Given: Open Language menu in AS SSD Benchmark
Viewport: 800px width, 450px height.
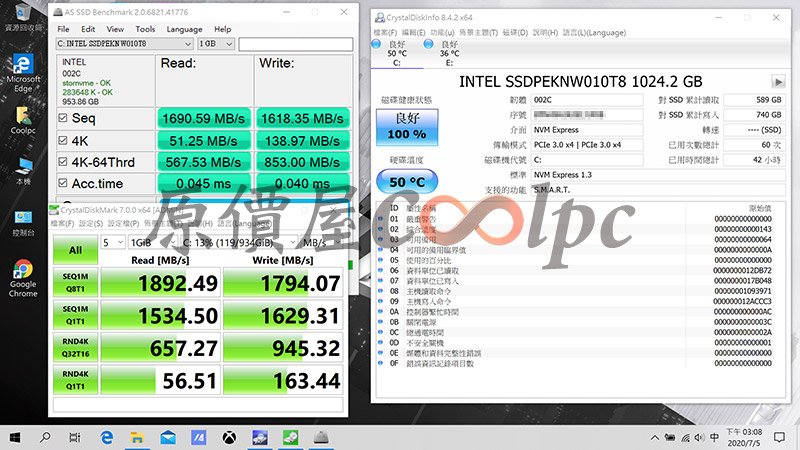Looking at the screenshot, I should (184, 29).
